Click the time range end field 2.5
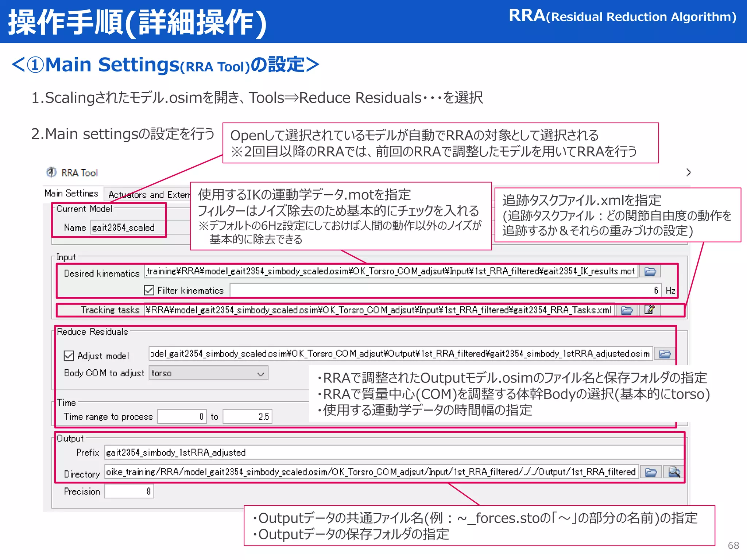Viewport: 747px width, 560px height. [x=247, y=417]
